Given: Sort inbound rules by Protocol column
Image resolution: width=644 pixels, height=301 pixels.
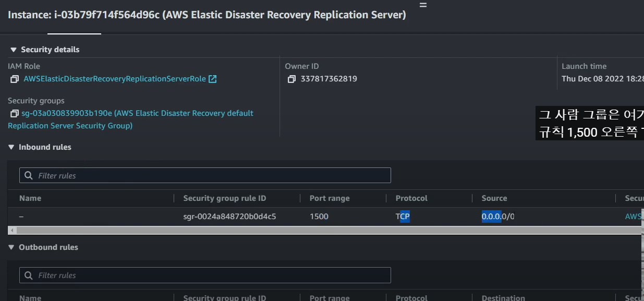Looking at the screenshot, I should pyautogui.click(x=411, y=198).
